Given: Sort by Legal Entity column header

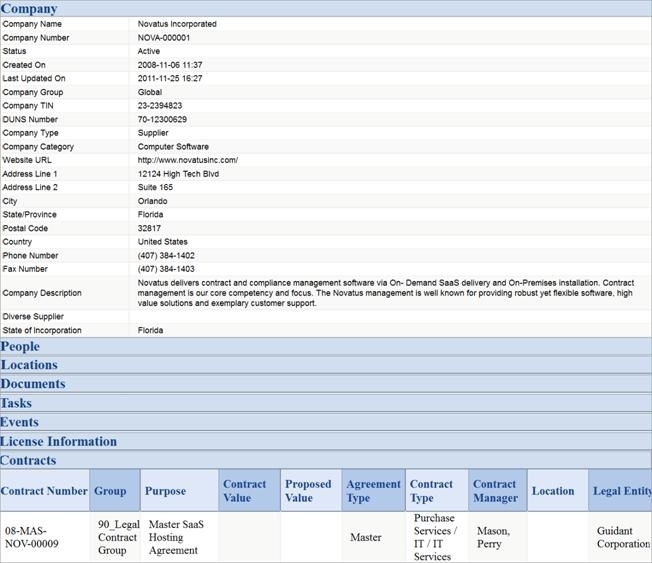Looking at the screenshot, I should [x=622, y=491].
